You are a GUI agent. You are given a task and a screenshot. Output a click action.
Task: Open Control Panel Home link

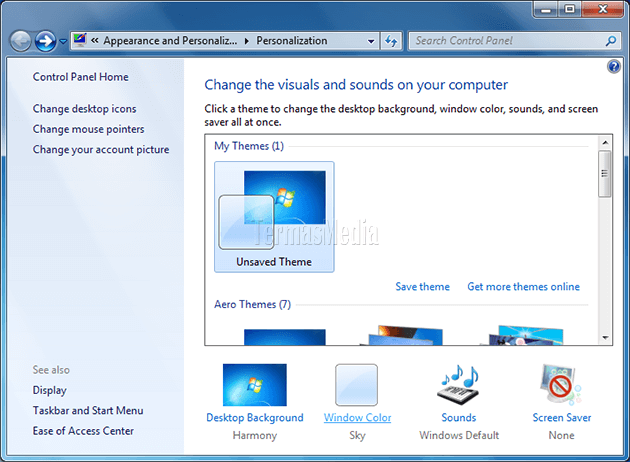[81, 77]
